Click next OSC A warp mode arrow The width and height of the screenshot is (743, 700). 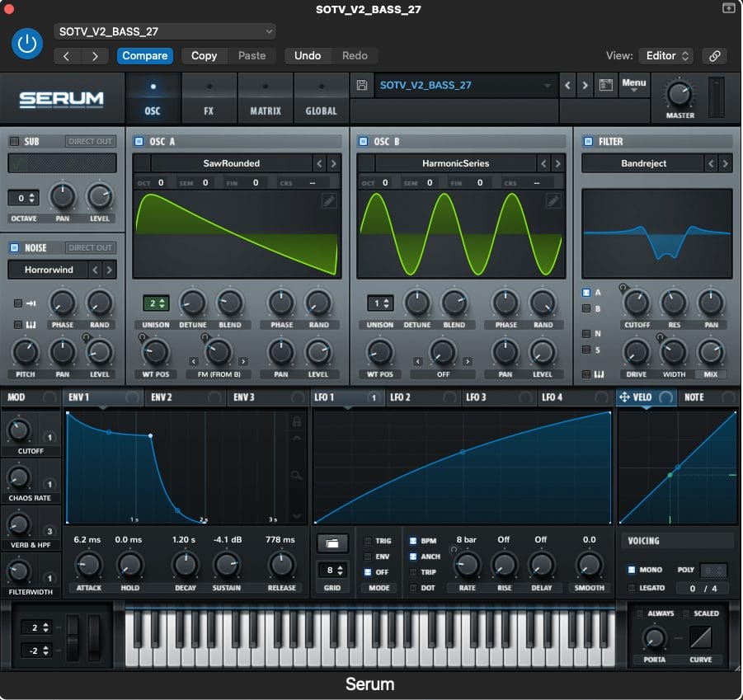pyautogui.click(x=243, y=361)
